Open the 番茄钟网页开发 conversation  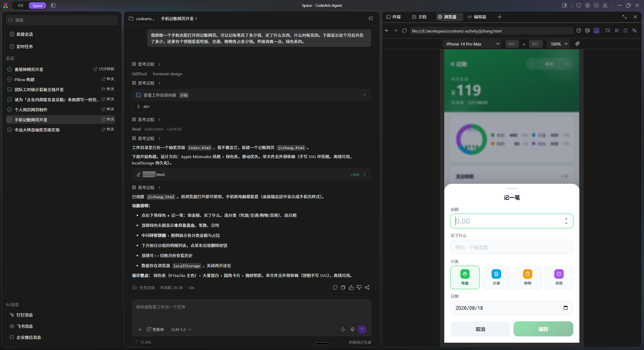tap(60, 69)
